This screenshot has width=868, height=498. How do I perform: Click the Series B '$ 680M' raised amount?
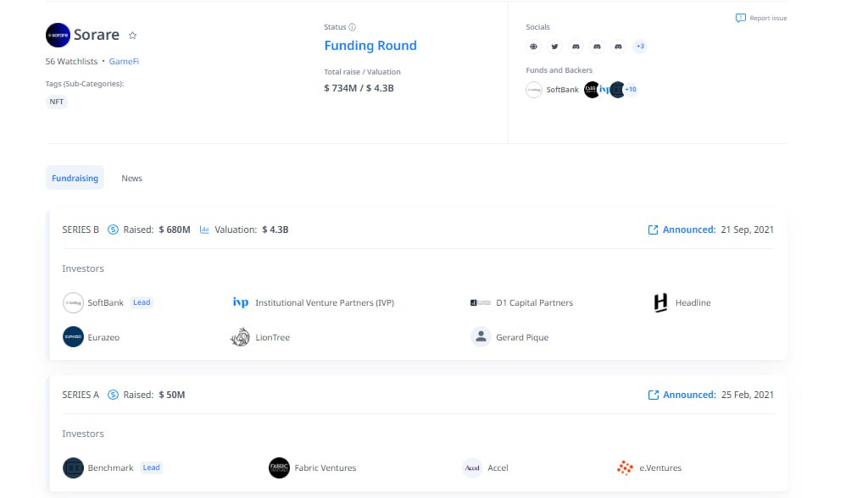(x=175, y=230)
